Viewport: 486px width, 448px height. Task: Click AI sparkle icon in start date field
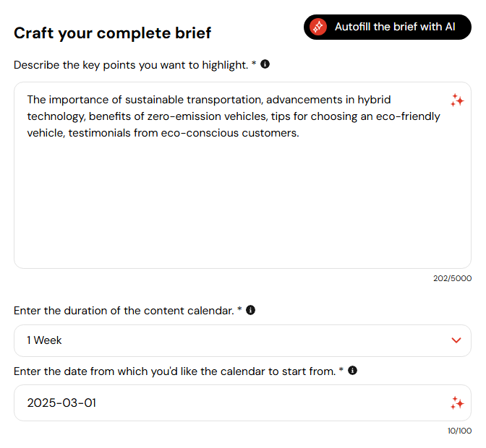click(x=457, y=403)
